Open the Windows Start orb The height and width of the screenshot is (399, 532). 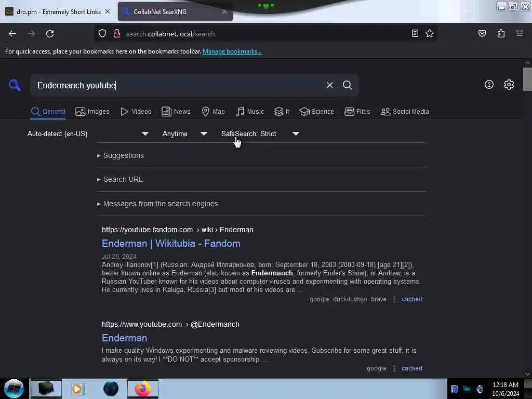14,389
